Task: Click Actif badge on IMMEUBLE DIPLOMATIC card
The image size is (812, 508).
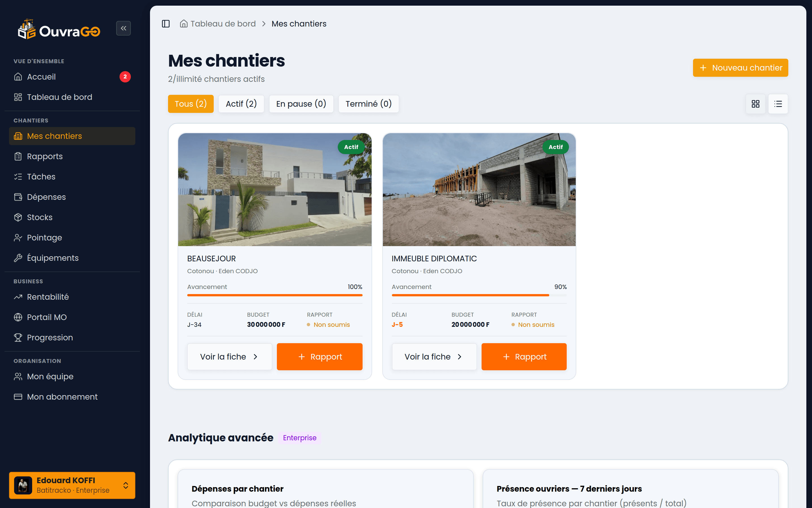Action: tap(555, 147)
